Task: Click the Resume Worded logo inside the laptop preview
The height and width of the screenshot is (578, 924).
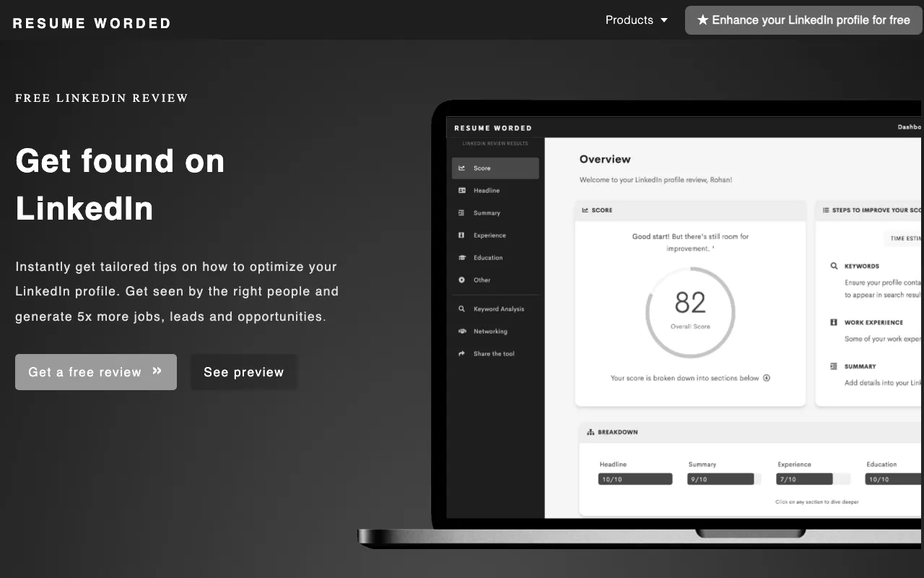Action: [x=493, y=128]
